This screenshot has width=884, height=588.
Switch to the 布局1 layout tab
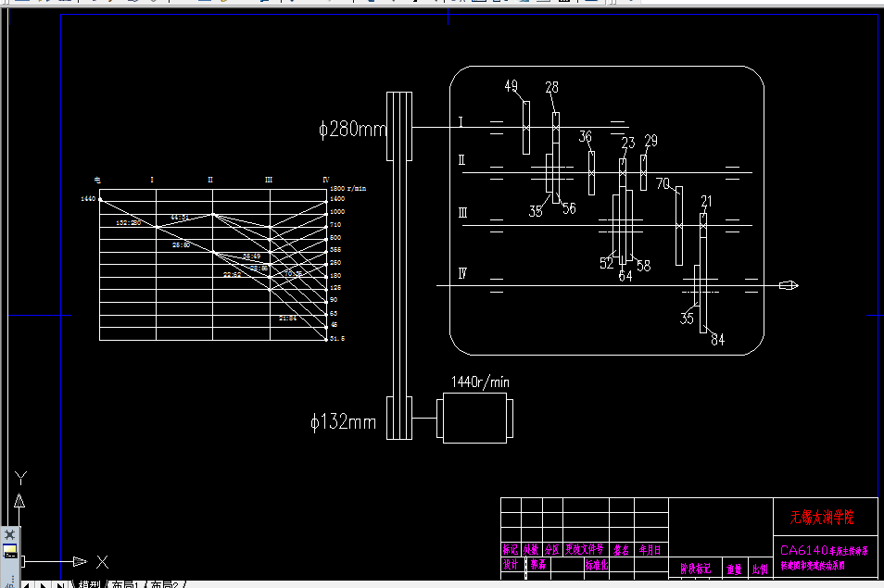point(124,584)
